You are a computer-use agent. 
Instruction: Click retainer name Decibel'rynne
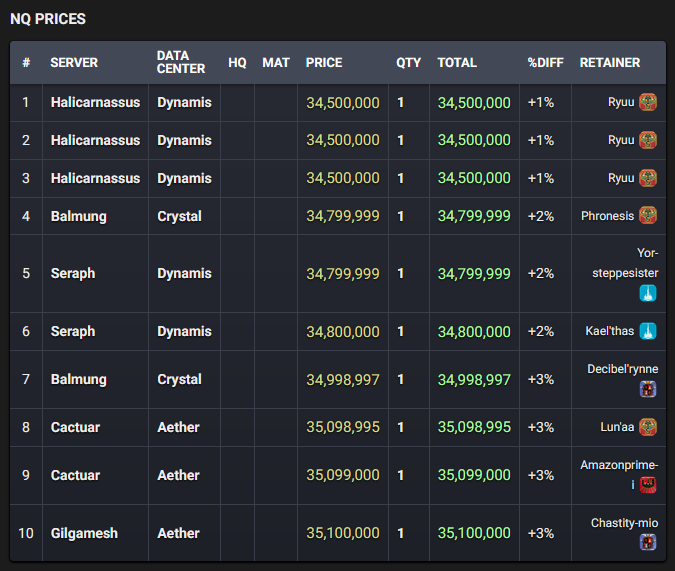pyautogui.click(x=622, y=369)
